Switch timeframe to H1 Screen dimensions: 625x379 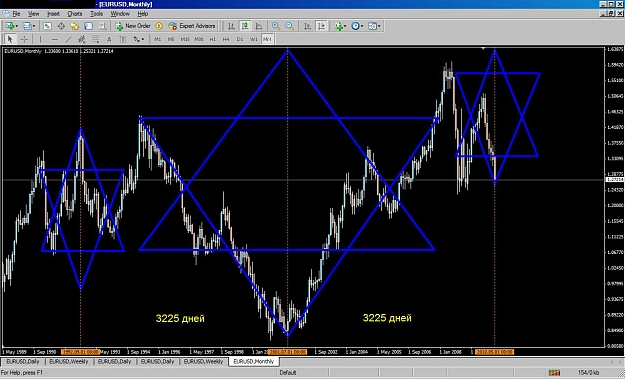[212, 39]
